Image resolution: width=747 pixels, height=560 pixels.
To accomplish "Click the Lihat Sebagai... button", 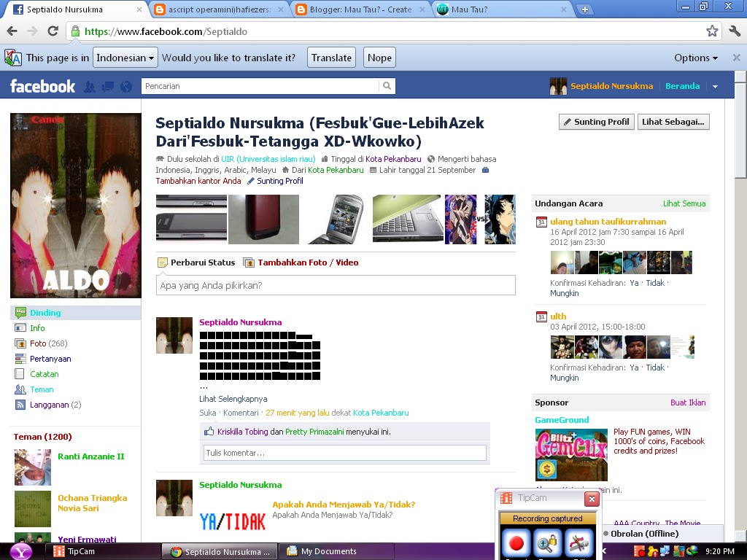I will (673, 122).
